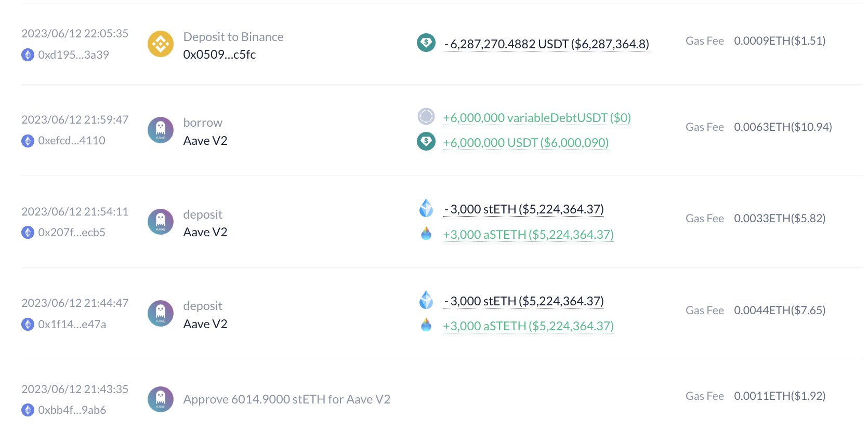Click USDT token icon in Binance deposit row
This screenshot has width=868, height=431.
pos(426,43)
